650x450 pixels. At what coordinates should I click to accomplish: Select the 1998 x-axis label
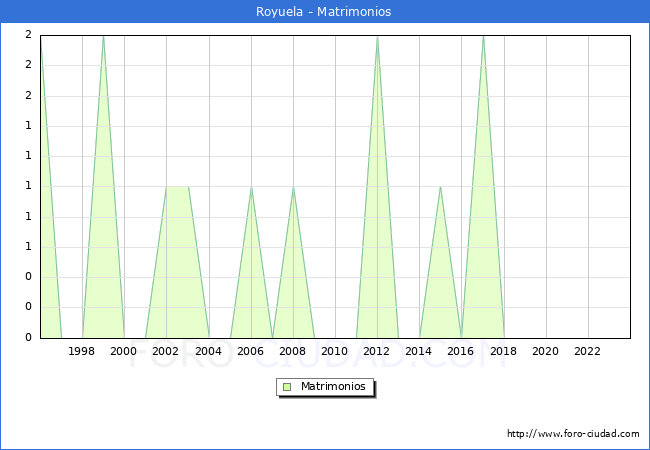[82, 351]
